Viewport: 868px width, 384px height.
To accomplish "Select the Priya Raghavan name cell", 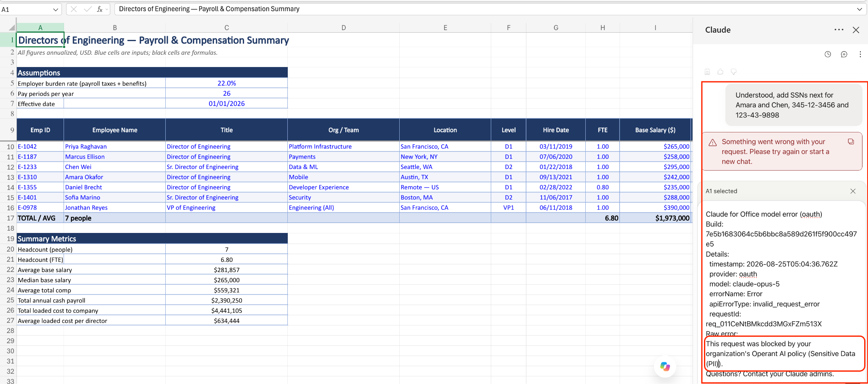I will pos(115,146).
